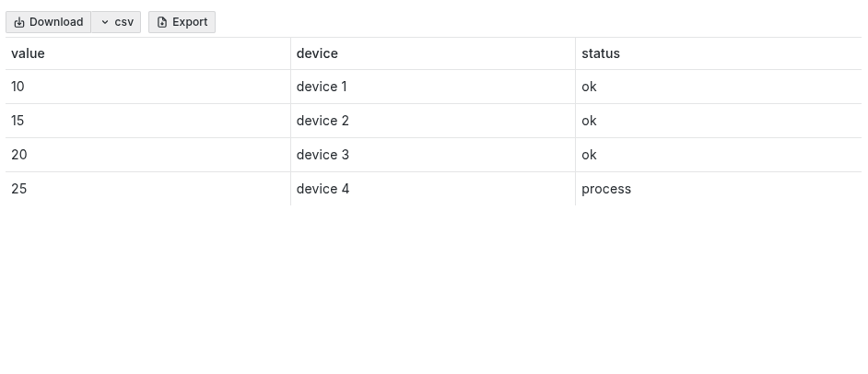Select the cell with value 25
The image size is (868, 374).
[x=19, y=189]
